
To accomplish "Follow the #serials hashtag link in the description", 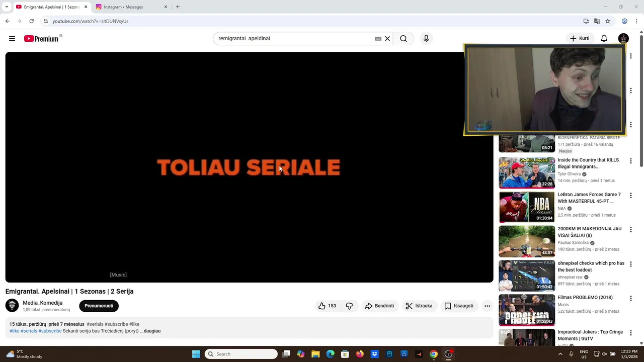I will click(x=29, y=331).
